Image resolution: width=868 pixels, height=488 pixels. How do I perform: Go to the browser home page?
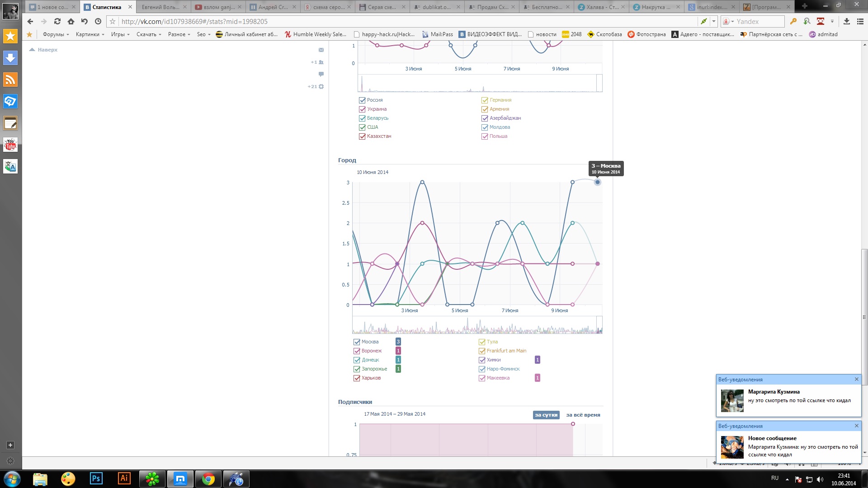pyautogui.click(x=71, y=21)
